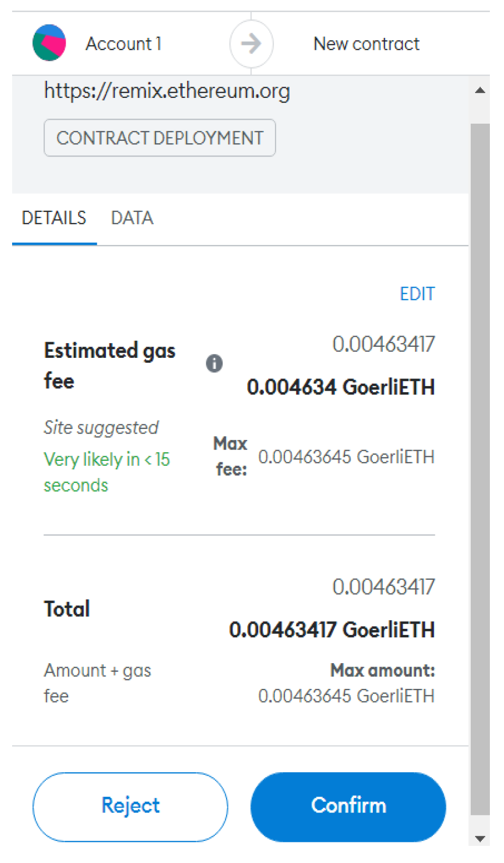The image size is (504, 863).
Task: Click the Max amount 0.00463645 GoerliETH value
Action: [346, 696]
